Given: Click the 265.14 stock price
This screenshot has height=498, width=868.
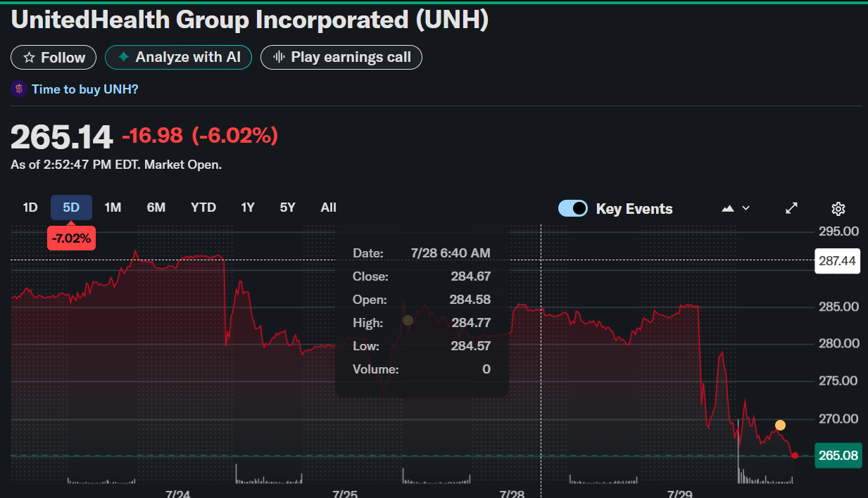Looking at the screenshot, I should tap(62, 136).
